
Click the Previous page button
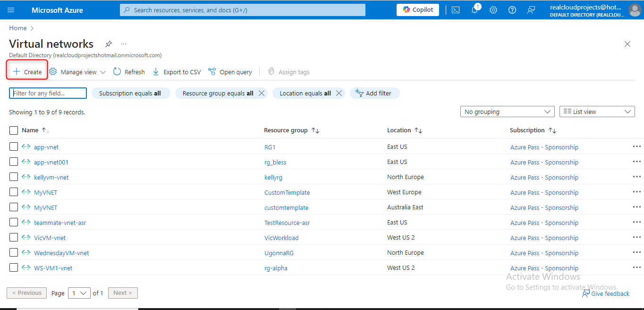pos(27,293)
